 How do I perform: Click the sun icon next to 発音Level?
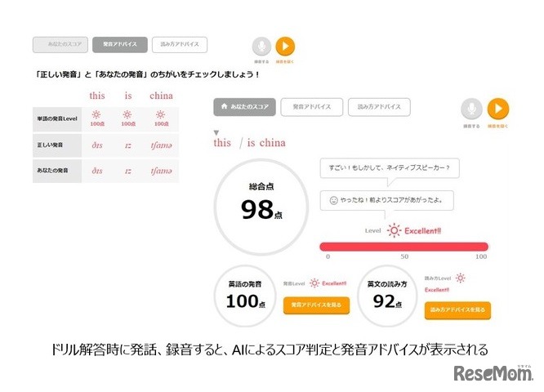tap(314, 283)
